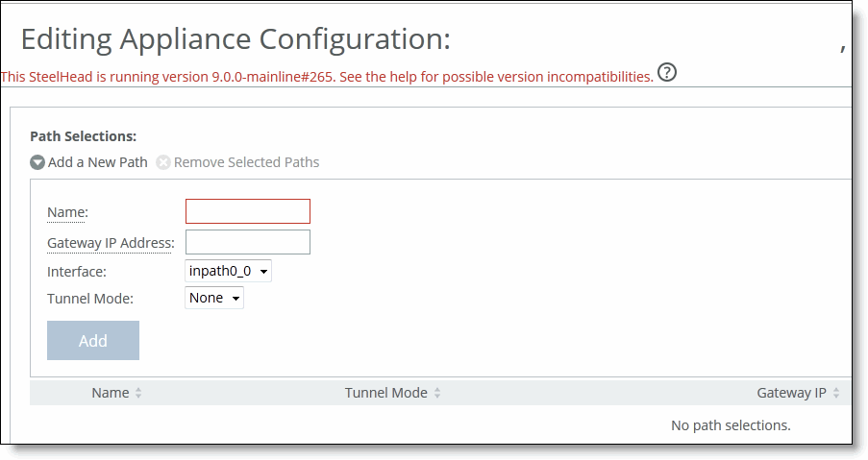Click the Remove Selected Paths X icon

(x=163, y=162)
